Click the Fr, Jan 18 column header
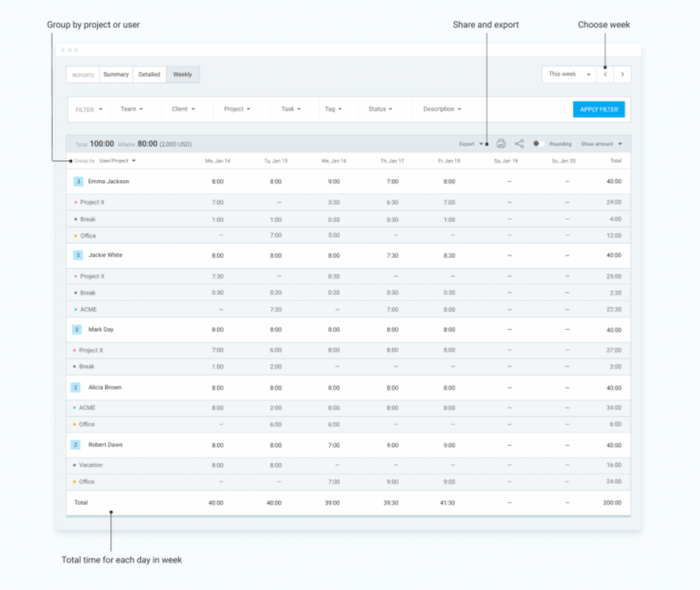 tap(449, 161)
